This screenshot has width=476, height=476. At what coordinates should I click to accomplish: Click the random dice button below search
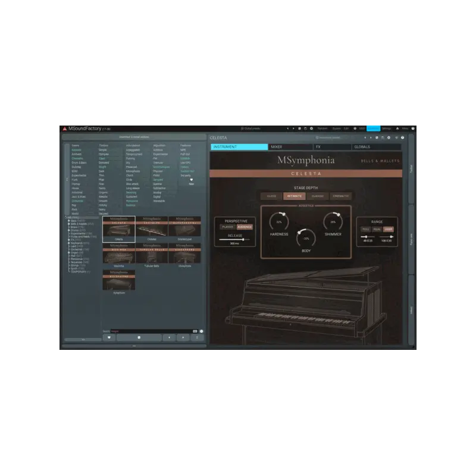point(139,337)
